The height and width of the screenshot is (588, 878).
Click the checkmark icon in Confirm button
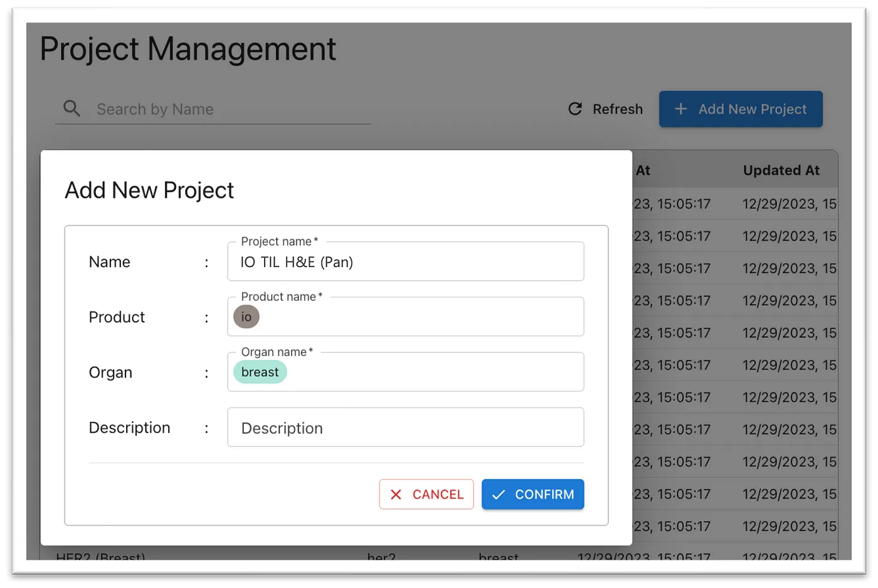point(499,495)
